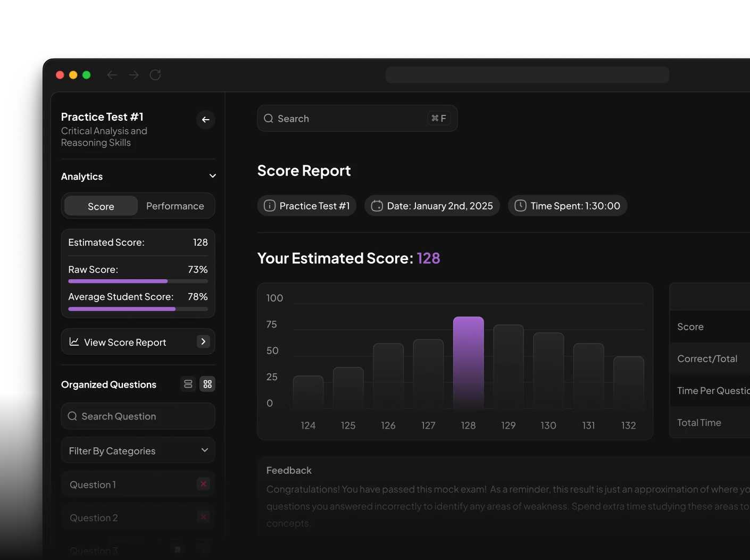Image resolution: width=750 pixels, height=560 pixels.
Task: Click the calendar icon on the Date badge
Action: 377,205
